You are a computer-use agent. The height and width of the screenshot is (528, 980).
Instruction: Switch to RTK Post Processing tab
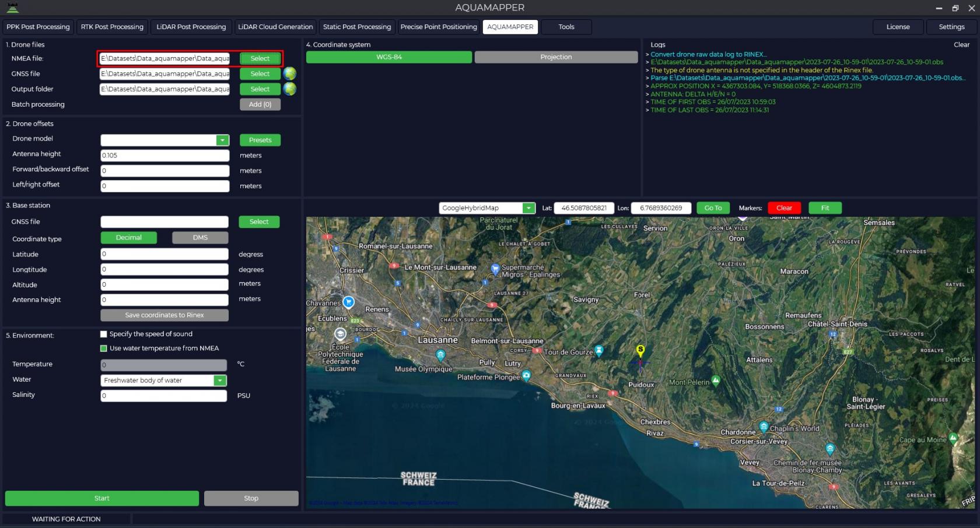(x=112, y=27)
